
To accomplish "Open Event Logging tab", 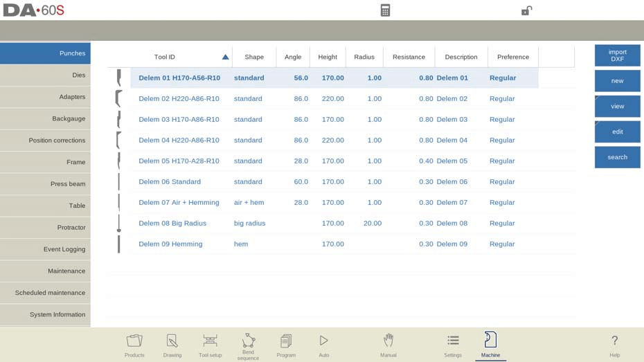I will coord(45,249).
